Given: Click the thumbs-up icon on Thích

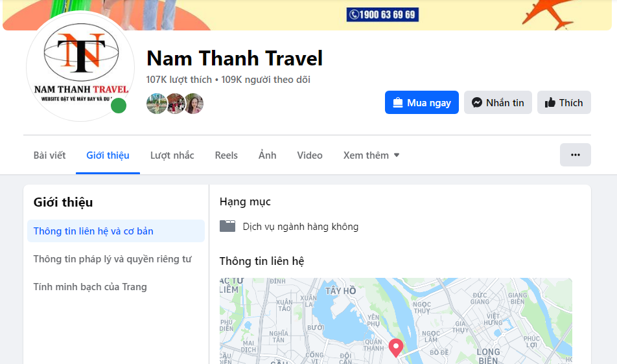Looking at the screenshot, I should (550, 102).
